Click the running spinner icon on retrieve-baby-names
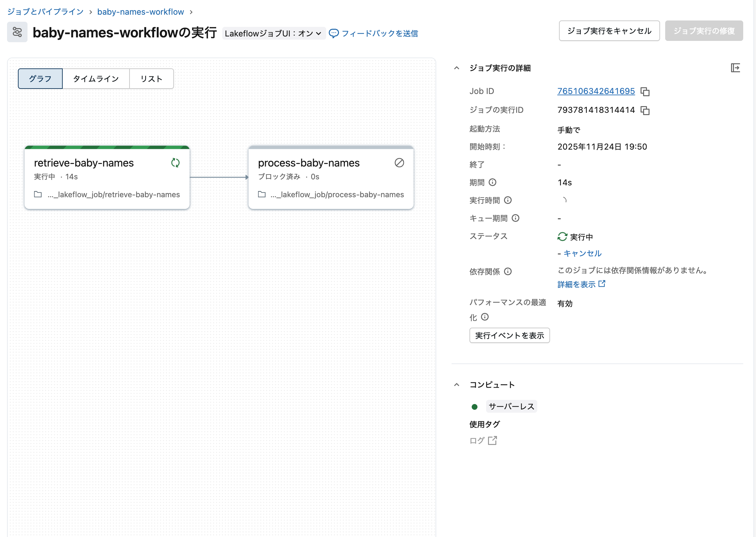 coord(175,163)
